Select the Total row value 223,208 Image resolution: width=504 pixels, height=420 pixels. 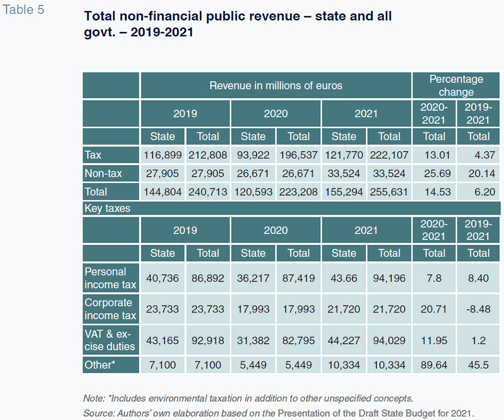click(x=299, y=192)
